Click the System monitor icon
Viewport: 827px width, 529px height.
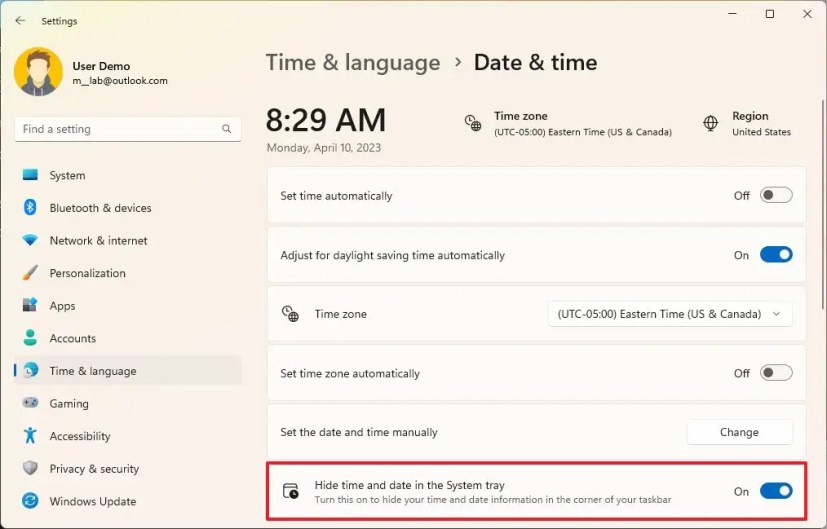click(30, 175)
